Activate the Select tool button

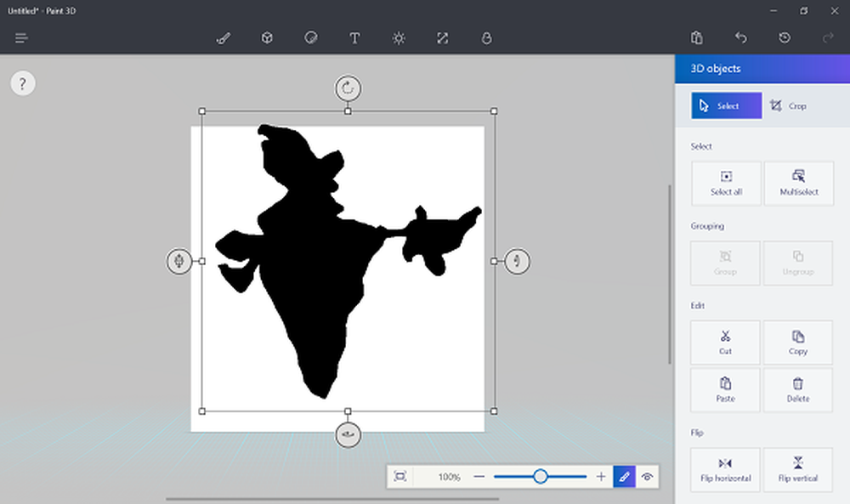[x=727, y=105]
